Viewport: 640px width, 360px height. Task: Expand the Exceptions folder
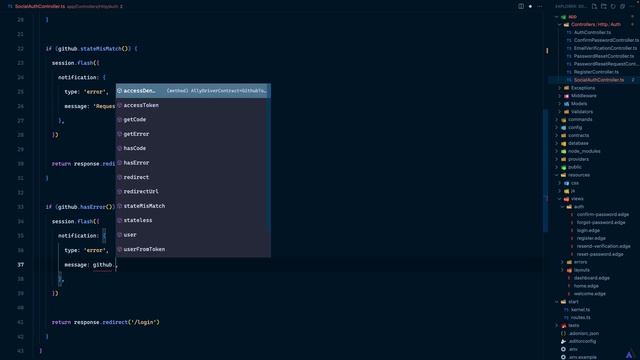[x=559, y=88]
